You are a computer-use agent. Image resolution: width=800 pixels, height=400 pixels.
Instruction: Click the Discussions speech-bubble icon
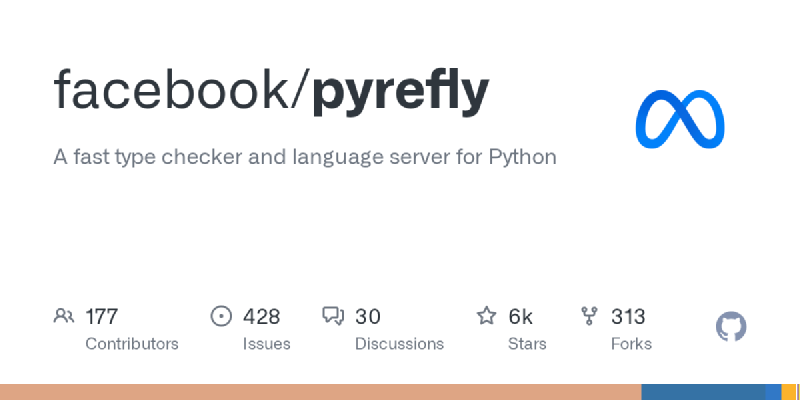(333, 316)
